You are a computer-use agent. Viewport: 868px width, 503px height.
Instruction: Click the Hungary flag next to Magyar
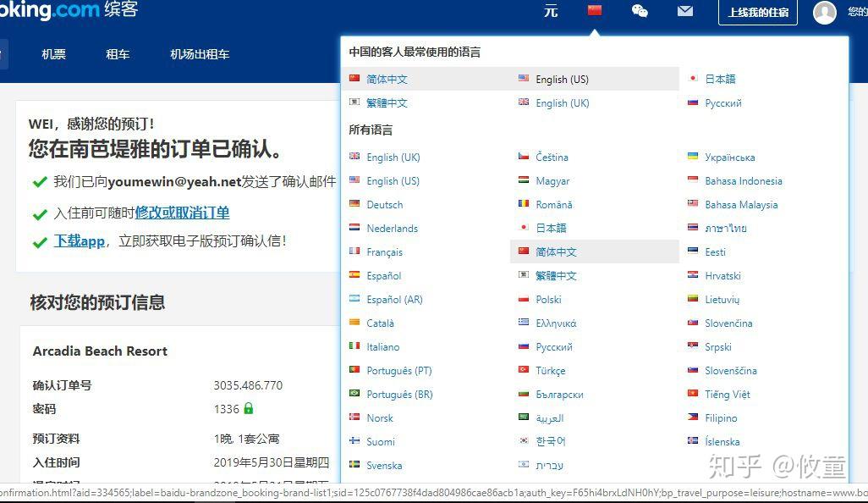[x=523, y=180]
